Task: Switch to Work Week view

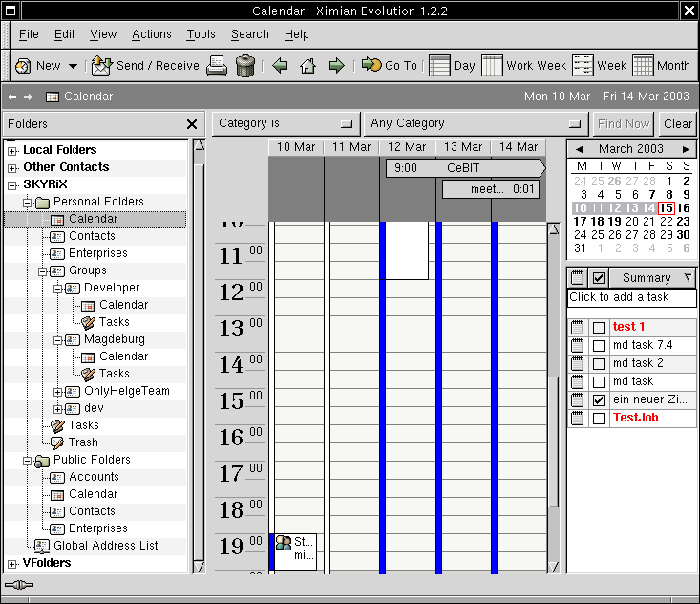Action: pyautogui.click(x=523, y=66)
